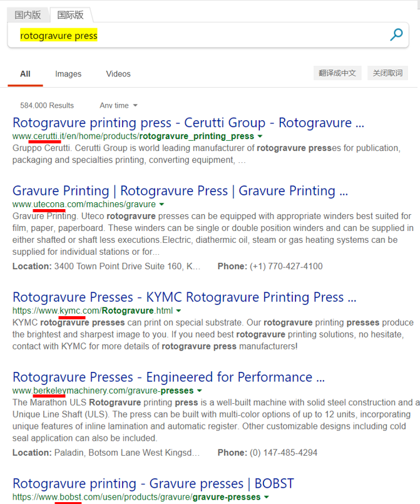Expand dropdown arrow beside bobst.com URL
Viewport: 420px width, 504px height.
click(x=267, y=497)
